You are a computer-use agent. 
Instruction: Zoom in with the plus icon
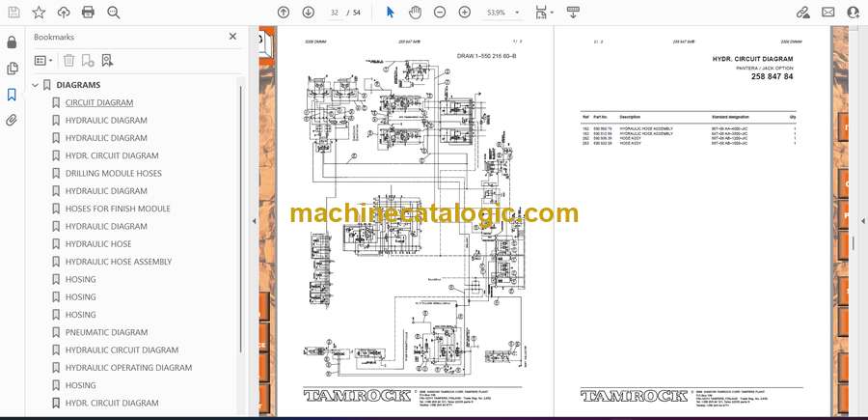[x=465, y=13]
